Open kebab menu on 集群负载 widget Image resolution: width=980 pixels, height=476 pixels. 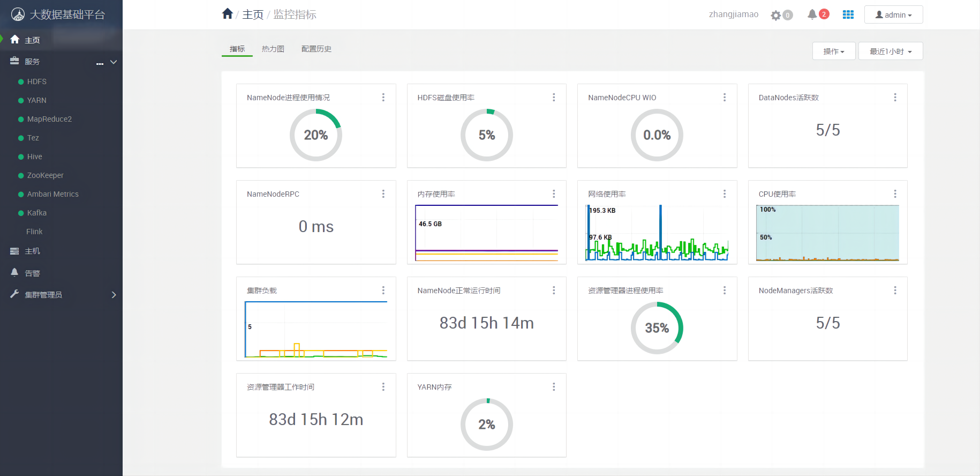click(x=383, y=291)
